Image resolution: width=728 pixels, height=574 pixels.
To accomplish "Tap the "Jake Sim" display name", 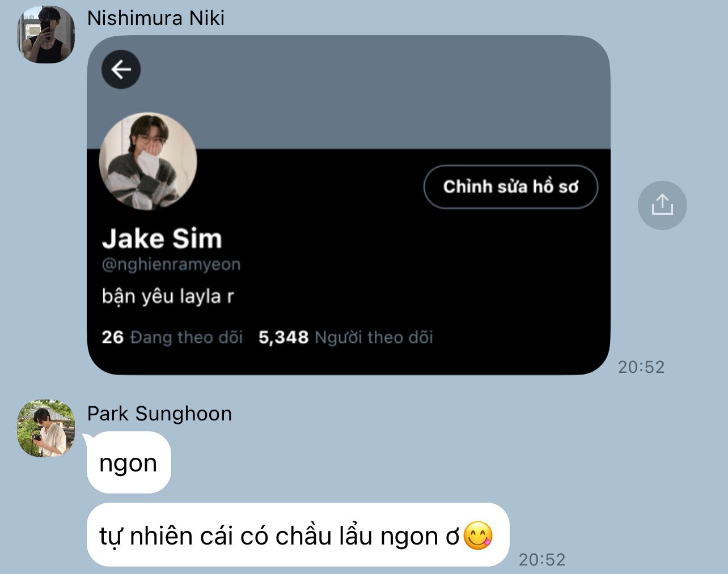I will (x=162, y=239).
